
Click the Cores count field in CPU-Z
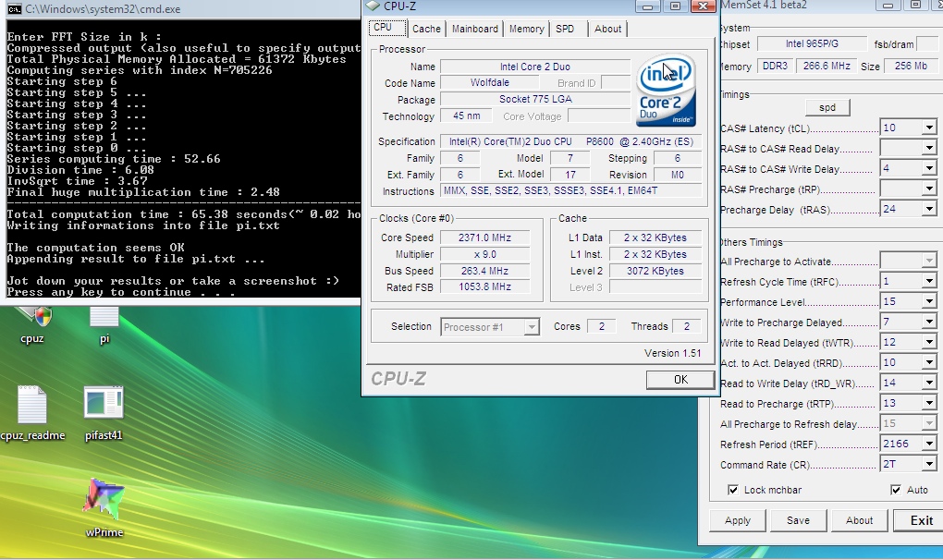pos(602,326)
